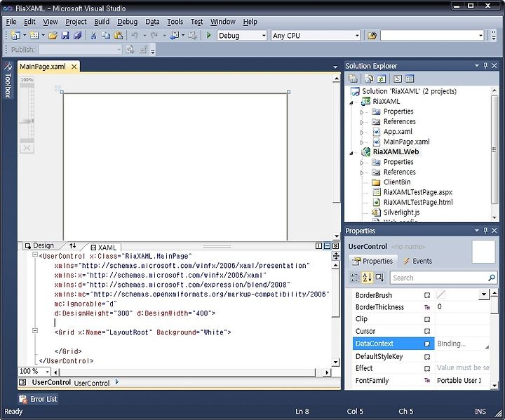505x420 pixels.
Task: Open the Tools menu
Action: pyautogui.click(x=175, y=22)
